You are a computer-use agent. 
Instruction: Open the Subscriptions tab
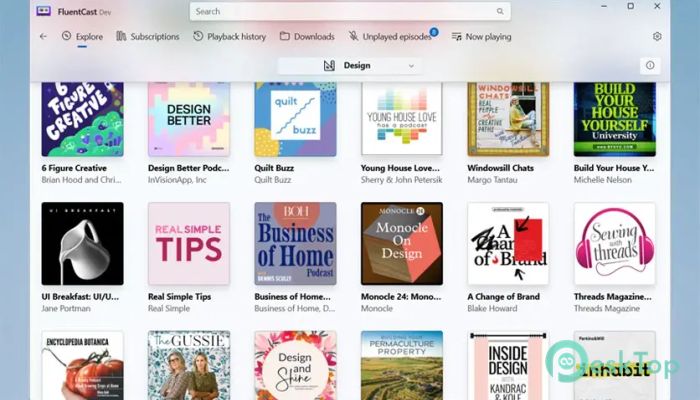point(148,37)
